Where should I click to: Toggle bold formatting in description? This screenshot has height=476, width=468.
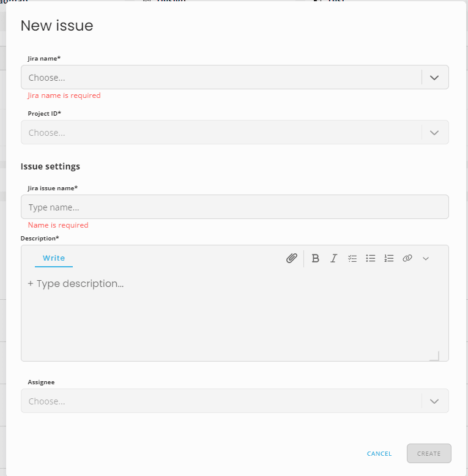[x=315, y=258]
